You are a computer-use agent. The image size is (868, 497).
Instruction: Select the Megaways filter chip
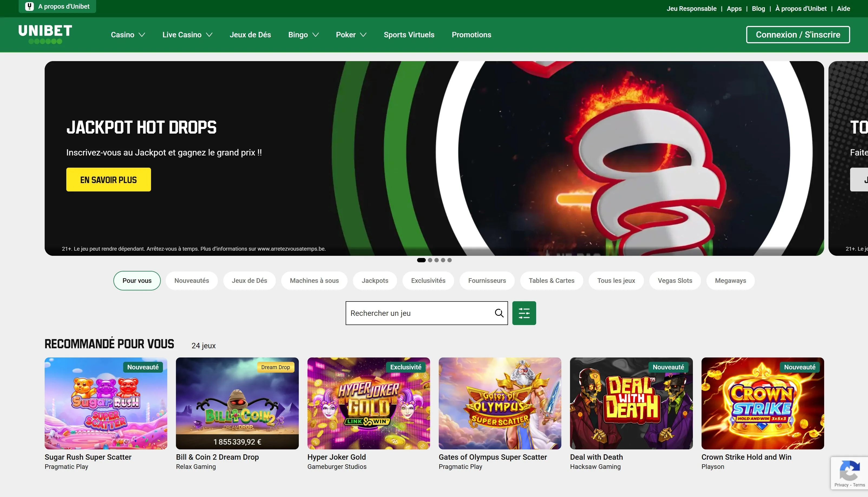(x=730, y=281)
